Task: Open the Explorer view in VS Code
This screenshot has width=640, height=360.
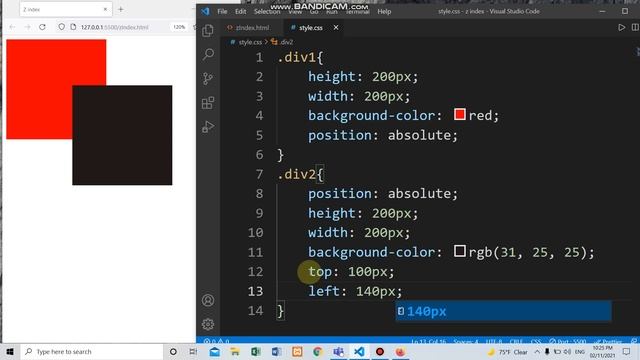Action: (x=208, y=31)
